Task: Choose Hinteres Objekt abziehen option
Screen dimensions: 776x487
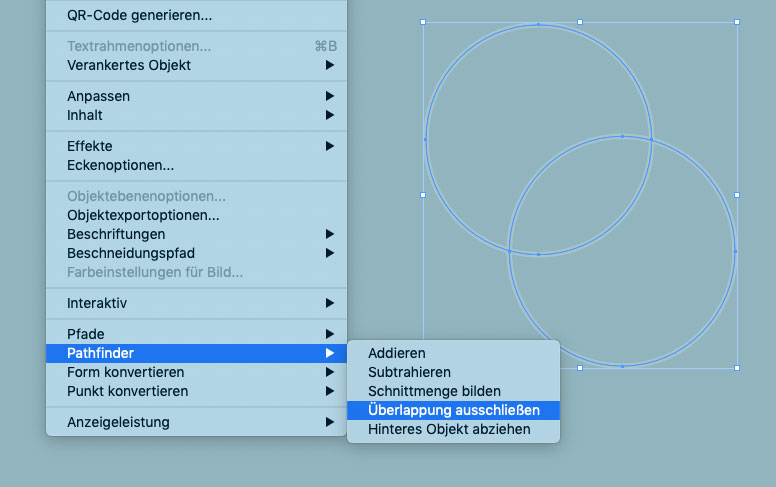Action: [453, 430]
